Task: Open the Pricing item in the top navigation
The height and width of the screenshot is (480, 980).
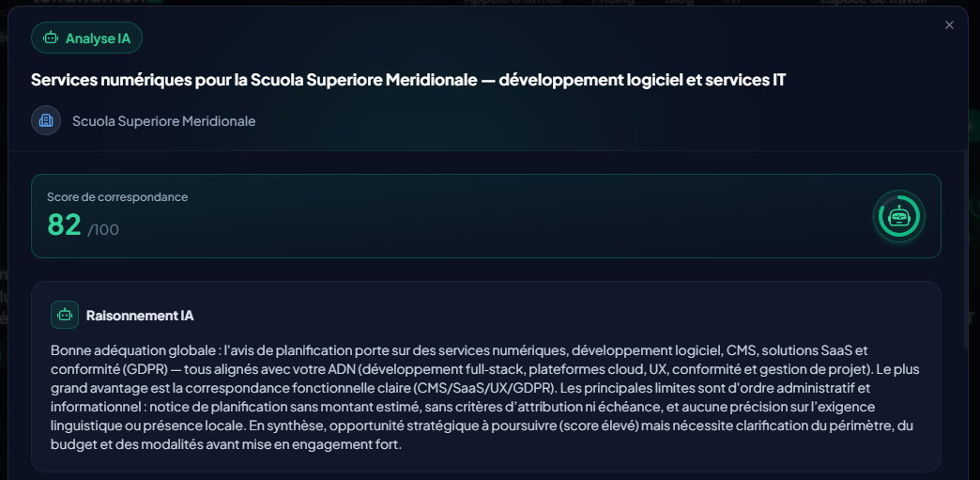Action: [x=612, y=2]
